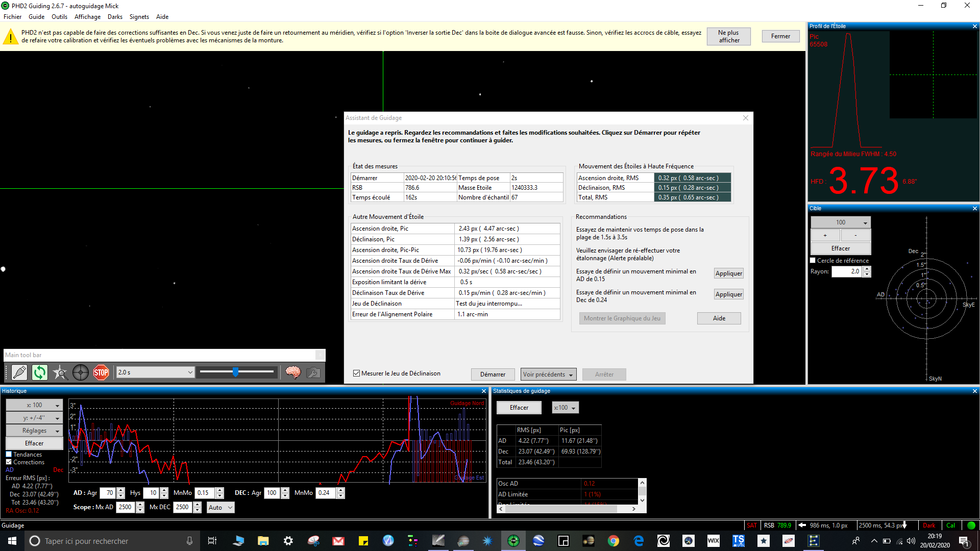Stop guiding with the red STOP icon
The image size is (980, 551).
point(101,372)
